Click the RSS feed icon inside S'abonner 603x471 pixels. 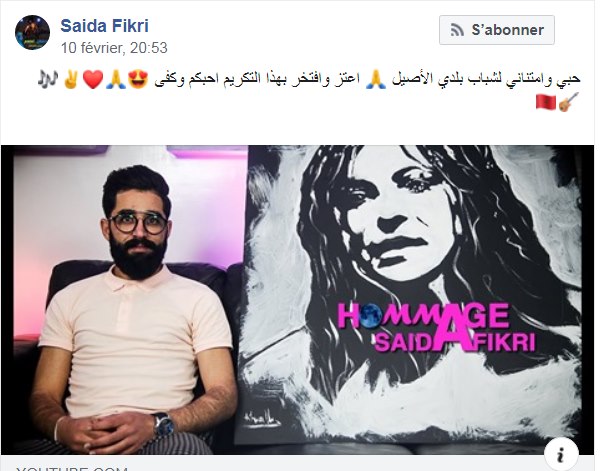pyautogui.click(x=457, y=30)
